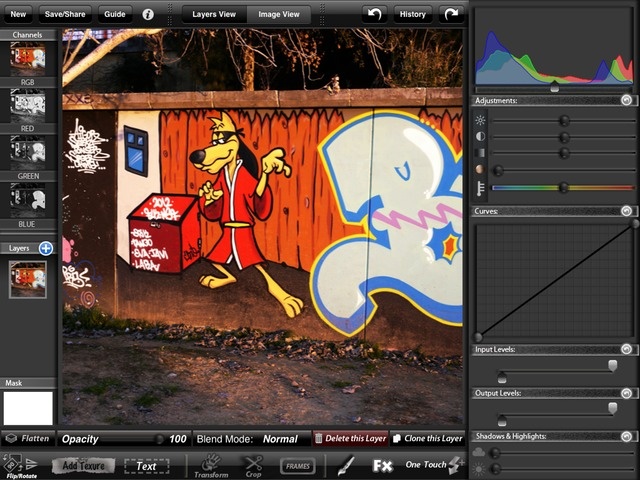Reset the Input Levels section
Image resolution: width=640 pixels, height=480 pixels.
[627, 349]
